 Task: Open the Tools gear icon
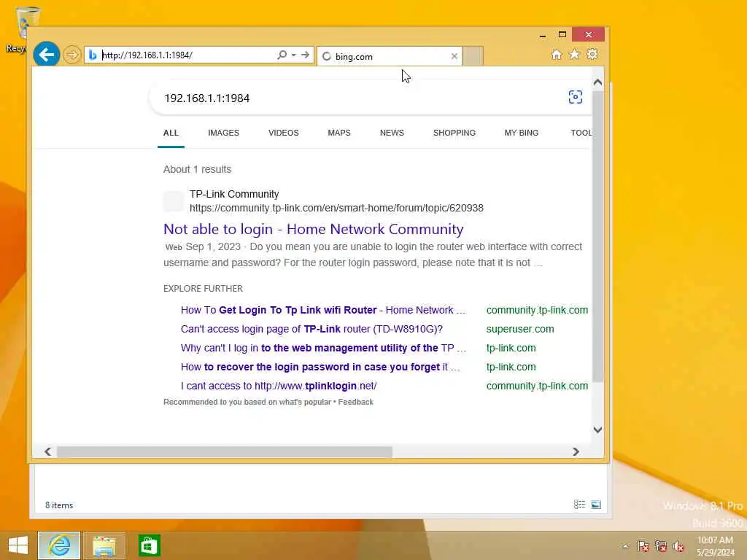coord(592,54)
